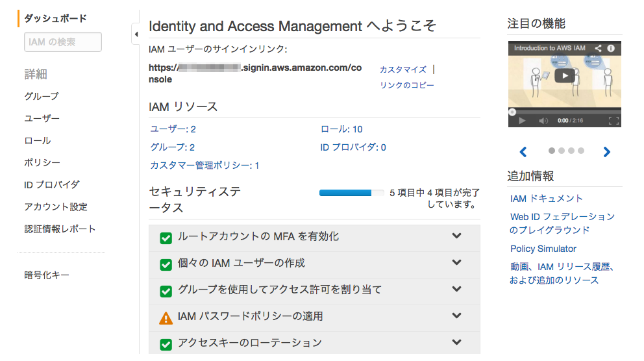The image size is (644, 361).
Task: Collapse the left navigation sidebar arrow
Action: (136, 34)
